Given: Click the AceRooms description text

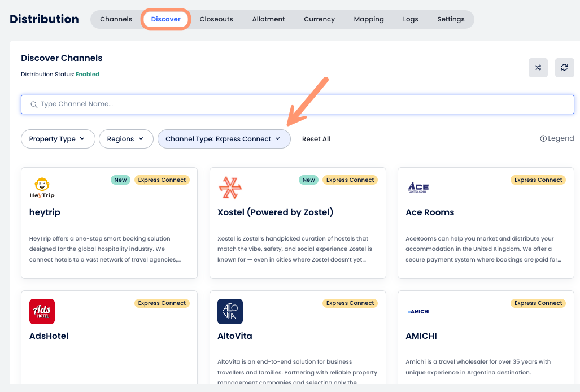Looking at the screenshot, I should (x=483, y=249).
